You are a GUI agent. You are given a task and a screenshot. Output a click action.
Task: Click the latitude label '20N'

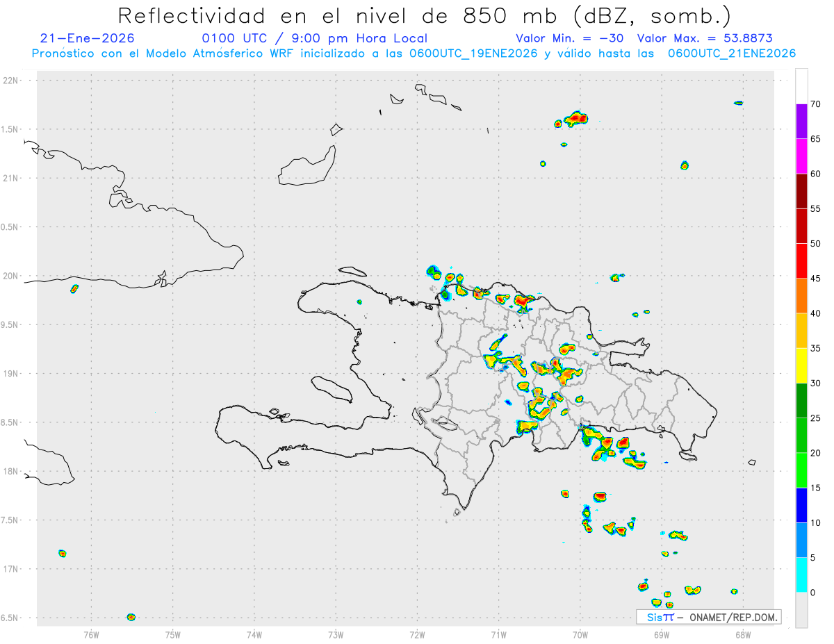[12, 276]
